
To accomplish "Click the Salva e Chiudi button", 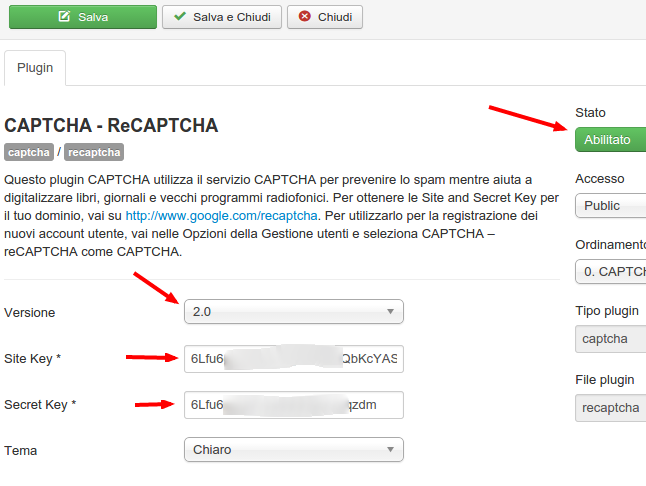I will click(222, 17).
